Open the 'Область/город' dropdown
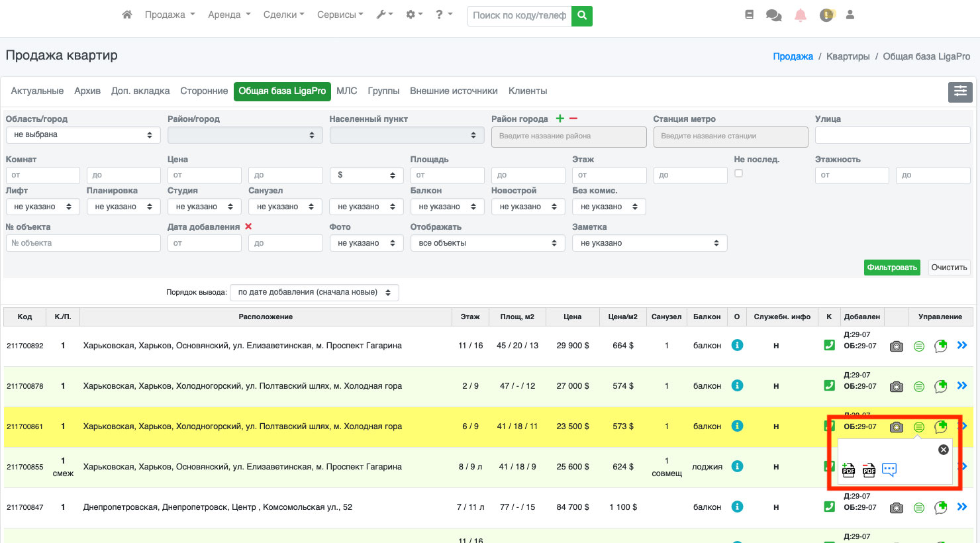Viewport: 980px width, 543px height. tap(83, 135)
